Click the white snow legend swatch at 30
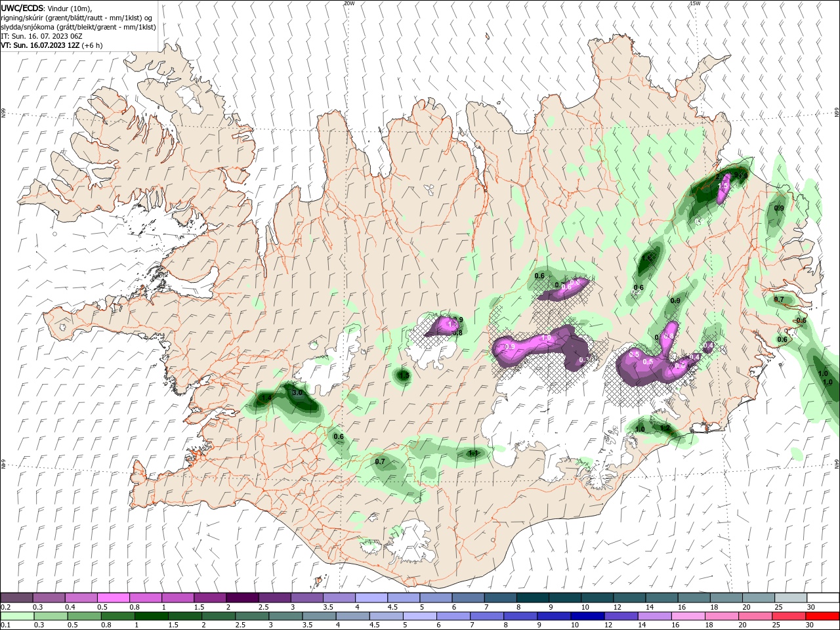 coord(823,598)
